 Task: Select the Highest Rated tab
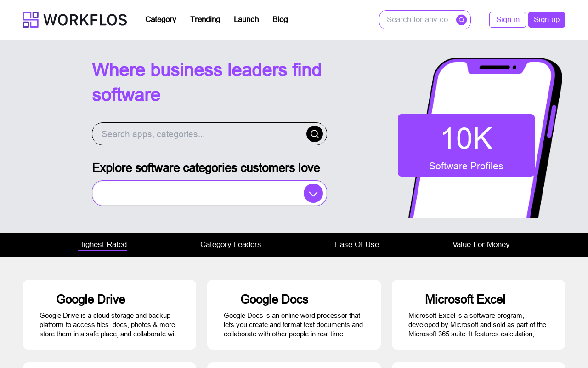point(102,245)
